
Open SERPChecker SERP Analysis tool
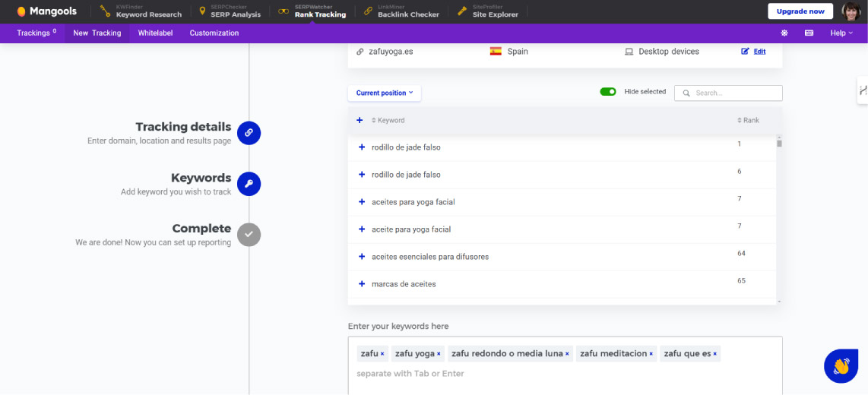[x=230, y=11]
